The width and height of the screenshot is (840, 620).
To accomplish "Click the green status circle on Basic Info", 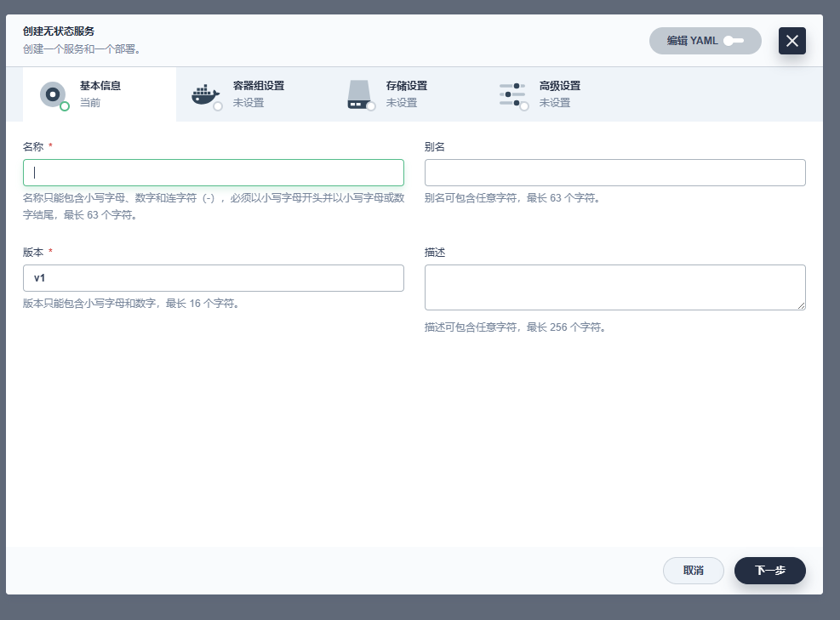I will [x=65, y=106].
